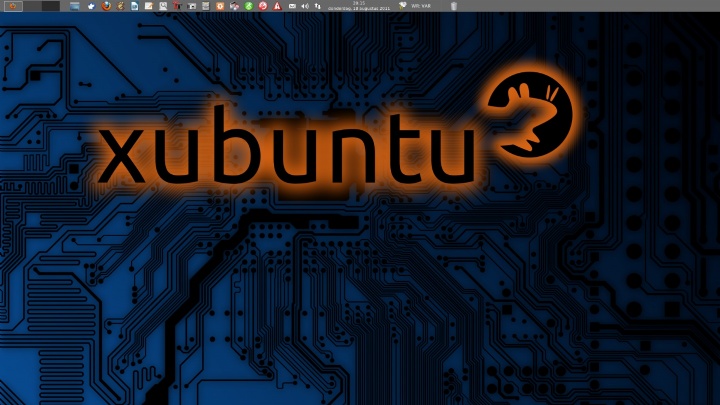The width and height of the screenshot is (720, 405).
Task: Open the red warning triangle icon
Action: click(277, 6)
